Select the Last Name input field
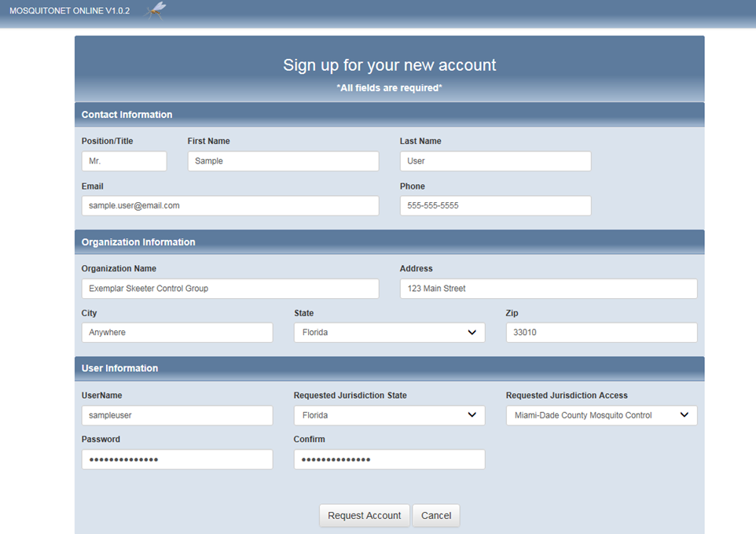756x534 pixels. tap(495, 161)
